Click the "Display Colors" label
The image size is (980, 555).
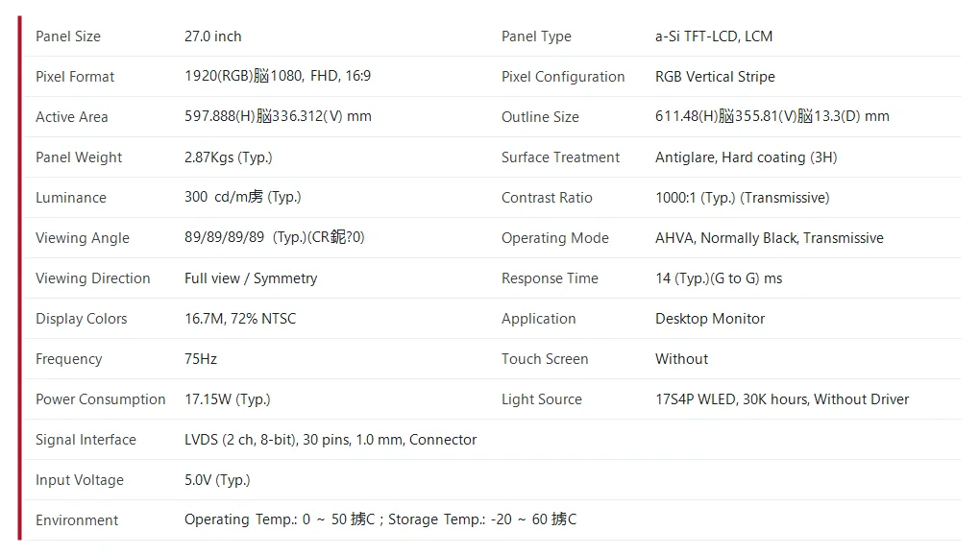pyautogui.click(x=82, y=319)
